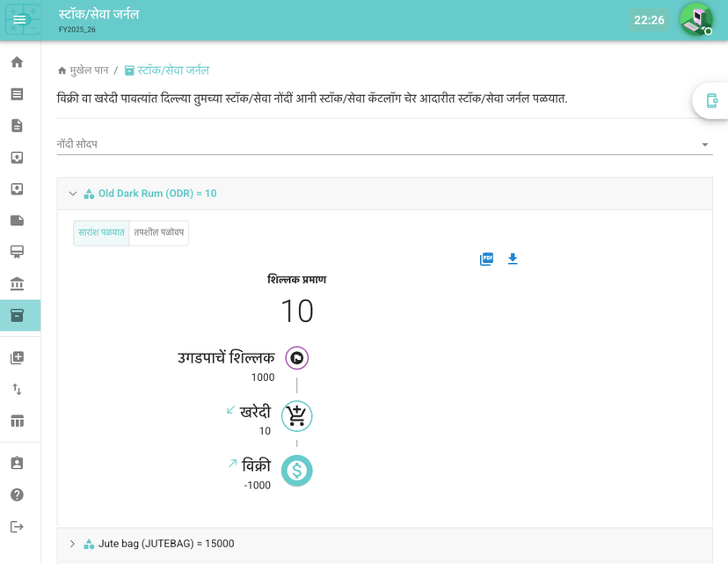This screenshot has height=564, width=728.
Task: Click the dollar sales icon
Action: click(296, 471)
